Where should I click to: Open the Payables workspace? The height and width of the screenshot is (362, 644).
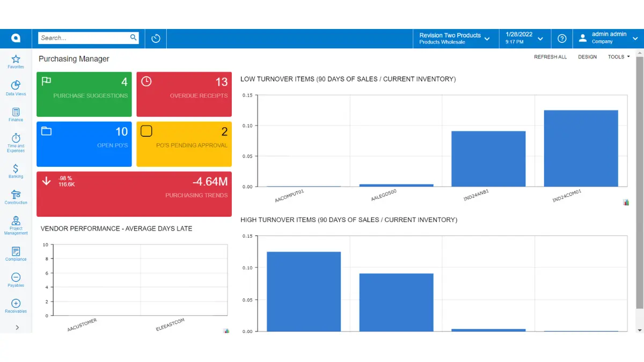[16, 280]
